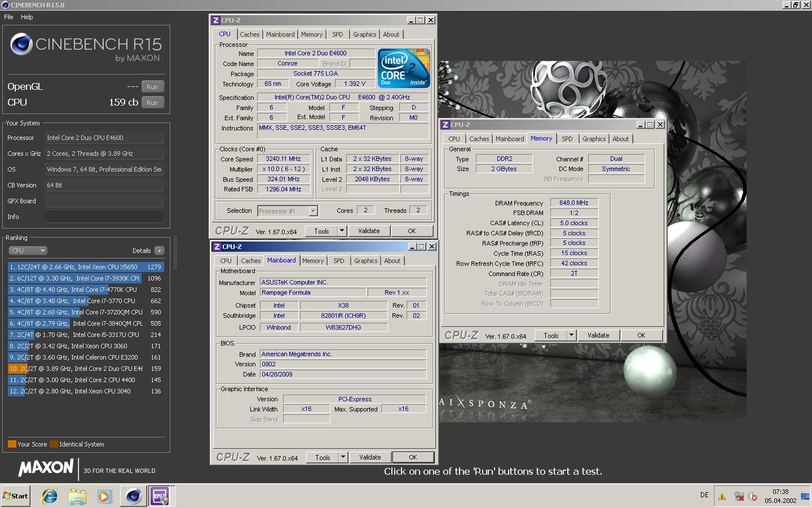The image size is (812, 508).
Task: Click the Start button
Action: point(15,496)
